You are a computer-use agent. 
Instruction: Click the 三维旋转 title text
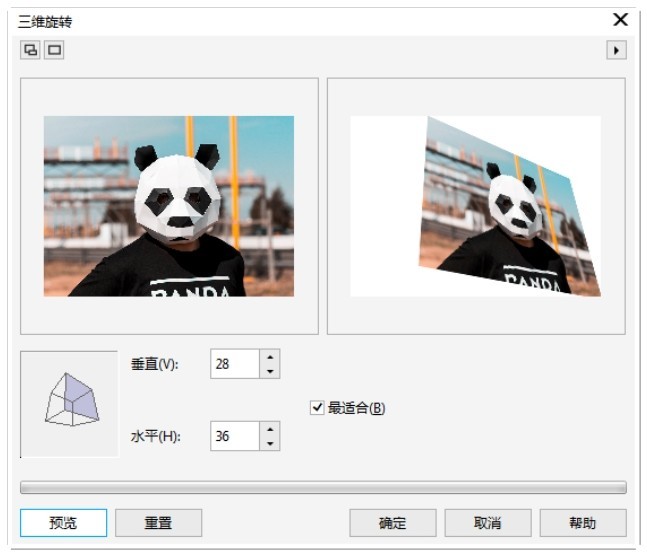click(45, 21)
